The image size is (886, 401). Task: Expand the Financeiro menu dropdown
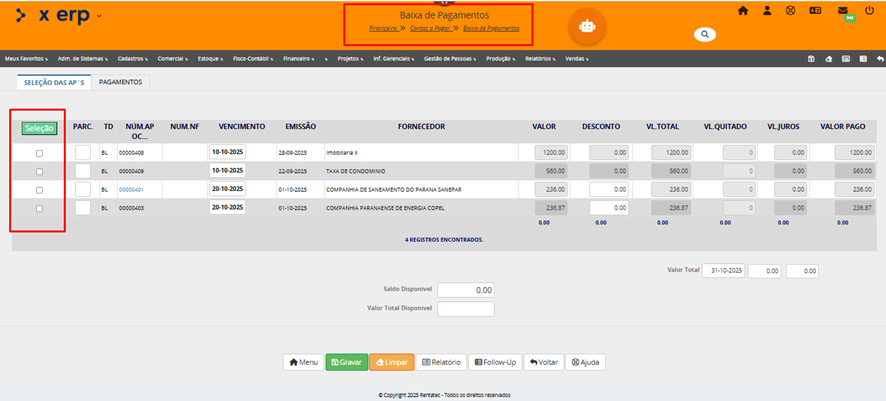[298, 59]
